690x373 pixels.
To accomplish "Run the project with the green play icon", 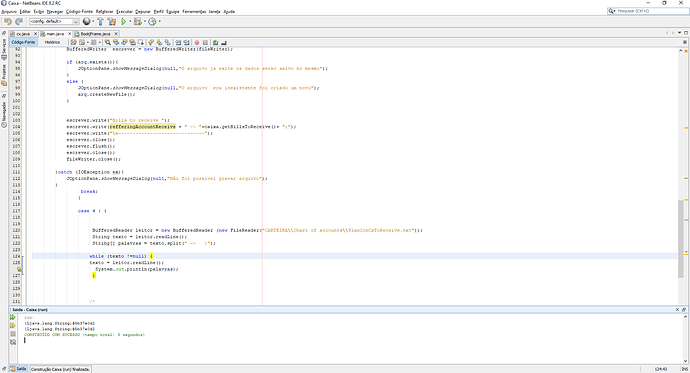I will point(124,21).
